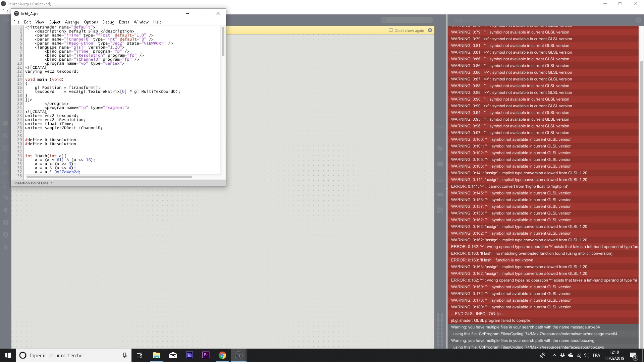Open Extras menu in licht_A.jxs editor
Screen dimensions: 644x362
[x=124, y=22]
